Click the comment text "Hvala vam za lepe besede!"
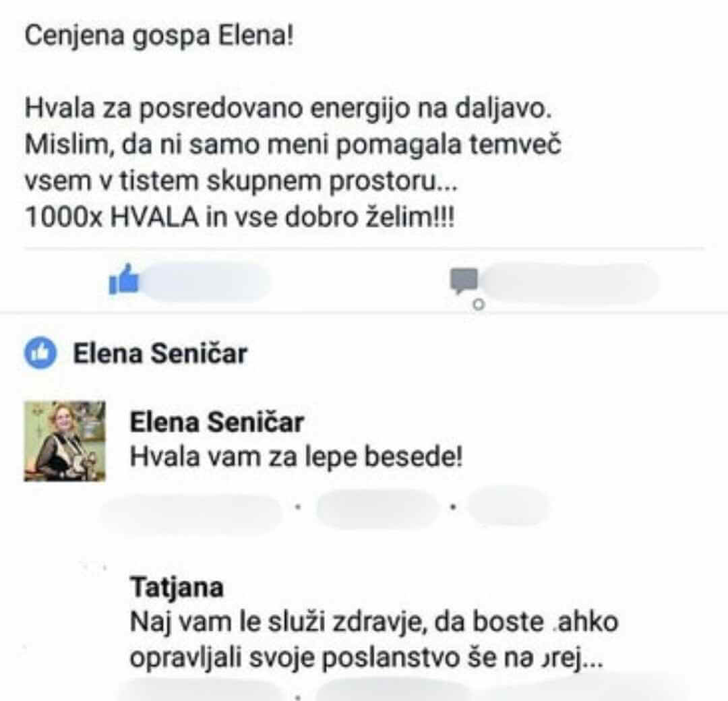728x701 pixels. [x=296, y=458]
